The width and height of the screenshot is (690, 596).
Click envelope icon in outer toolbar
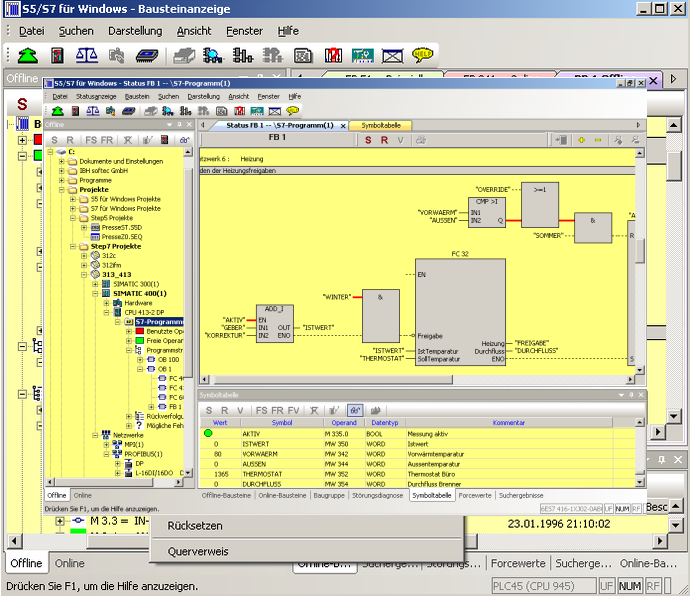pos(392,56)
